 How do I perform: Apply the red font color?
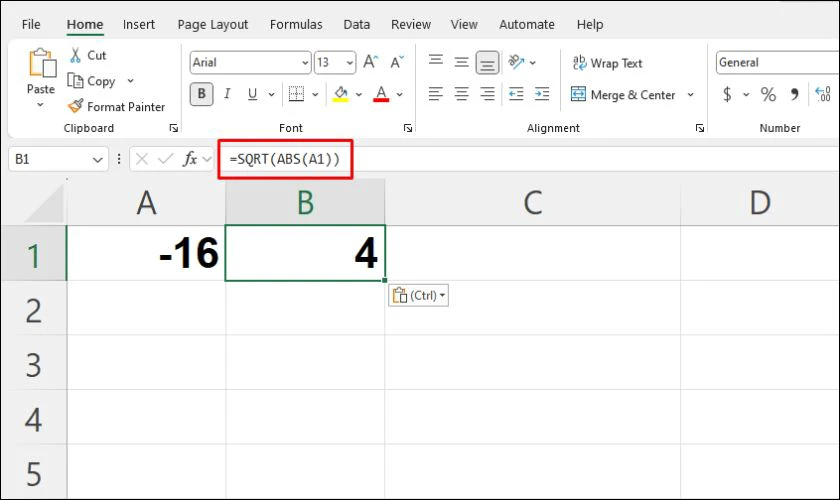click(x=381, y=94)
